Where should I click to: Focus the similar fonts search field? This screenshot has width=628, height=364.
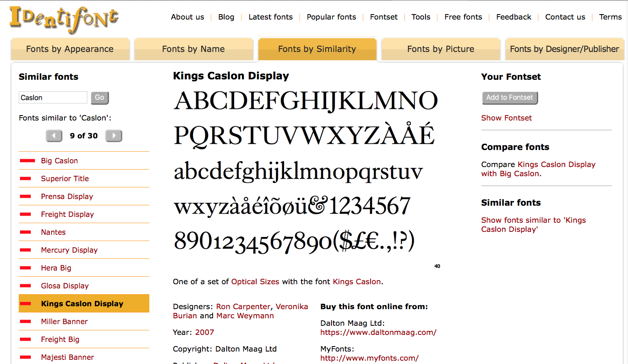pyautogui.click(x=53, y=98)
